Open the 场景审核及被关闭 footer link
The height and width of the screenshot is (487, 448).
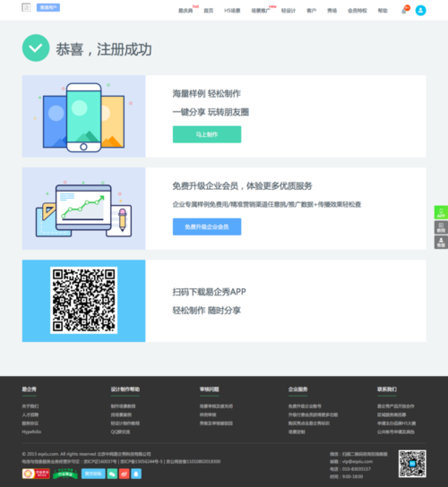(x=216, y=406)
